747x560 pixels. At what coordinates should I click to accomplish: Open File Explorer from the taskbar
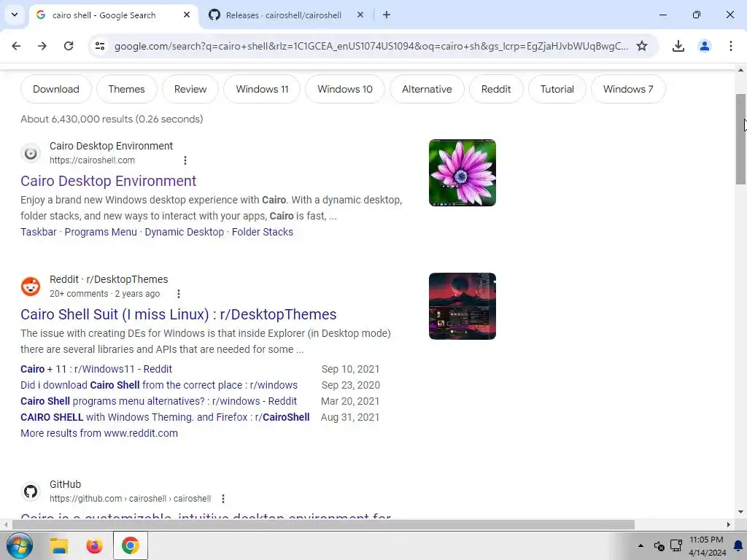pyautogui.click(x=60, y=545)
